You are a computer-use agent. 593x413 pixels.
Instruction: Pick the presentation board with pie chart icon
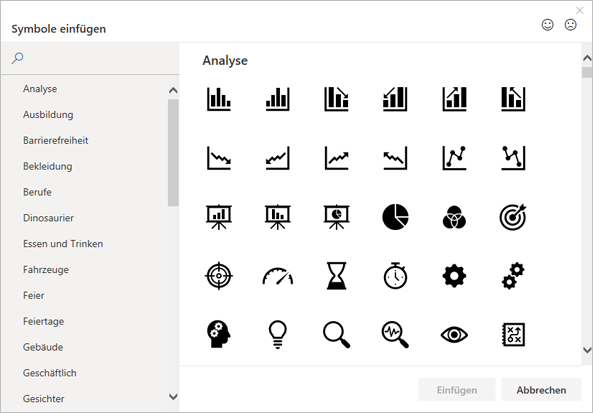(336, 217)
